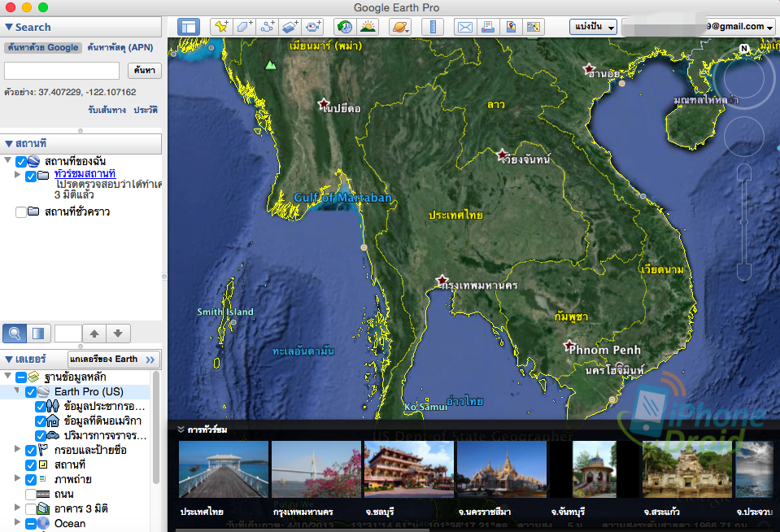This screenshot has height=532, width=780.
Task: Uncheck the ภาพถ่าย layer checkbox
Action: (x=31, y=480)
